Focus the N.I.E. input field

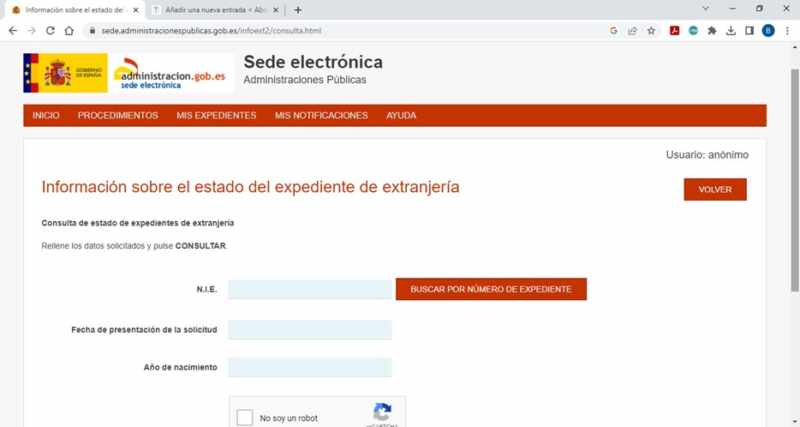[x=310, y=289]
